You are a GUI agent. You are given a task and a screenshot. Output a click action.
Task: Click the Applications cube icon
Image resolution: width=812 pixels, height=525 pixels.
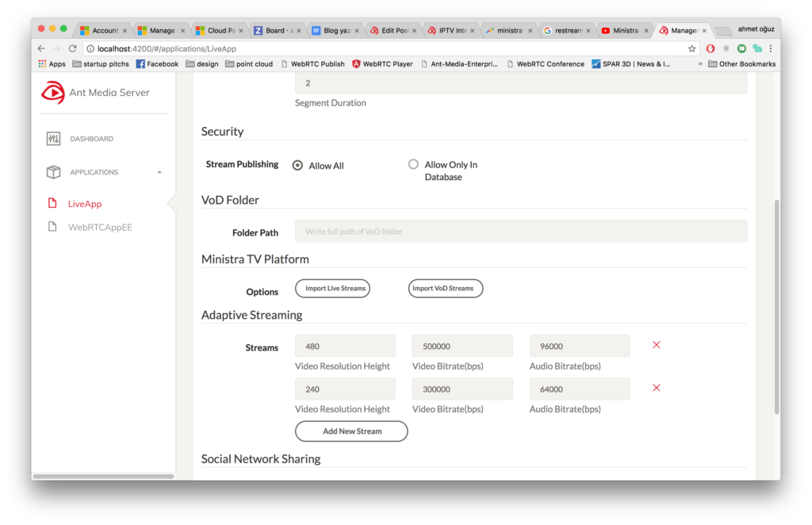point(53,172)
